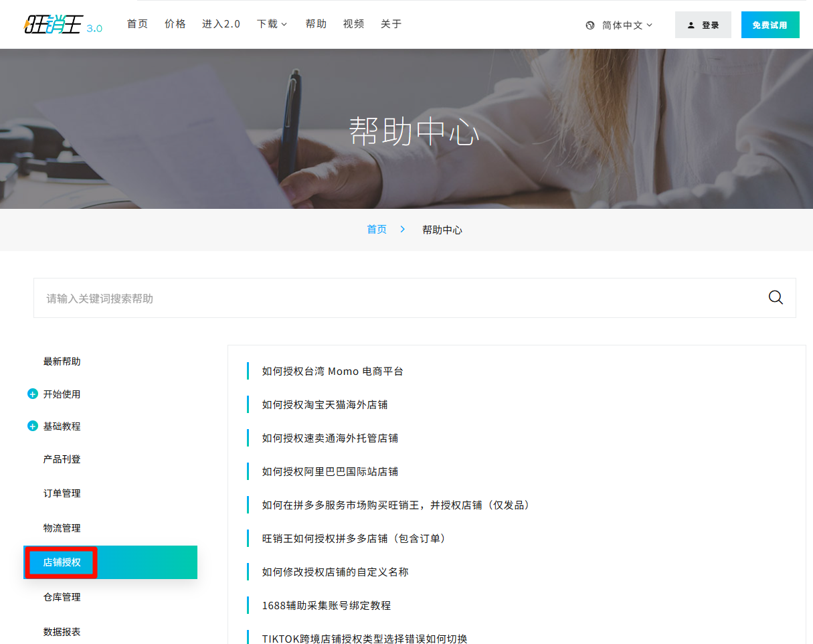Select 最新帮助 in the sidebar

coord(62,361)
